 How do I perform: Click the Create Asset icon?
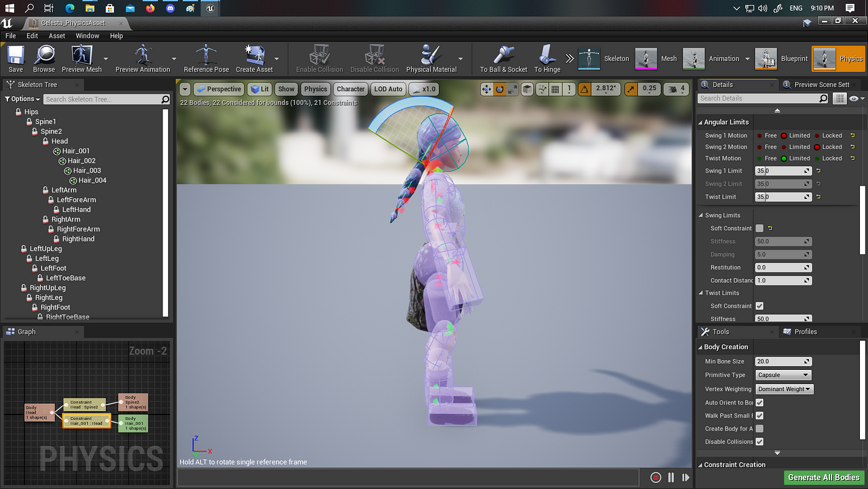point(254,59)
